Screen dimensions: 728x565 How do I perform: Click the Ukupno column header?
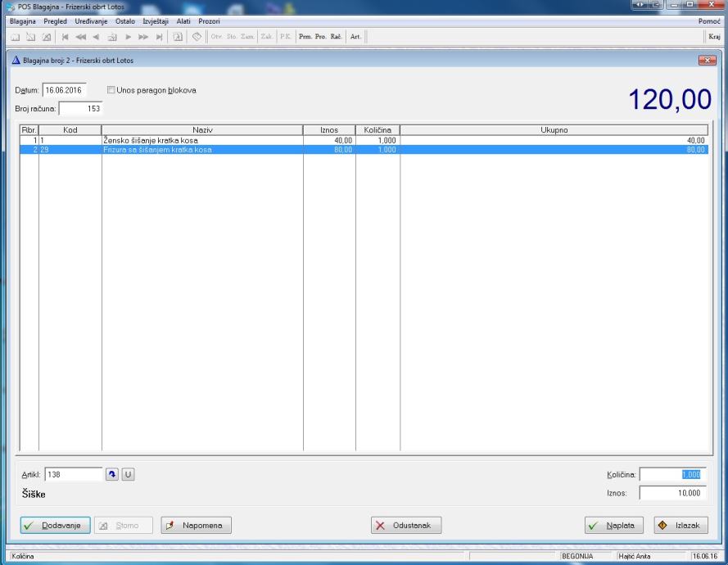554,130
